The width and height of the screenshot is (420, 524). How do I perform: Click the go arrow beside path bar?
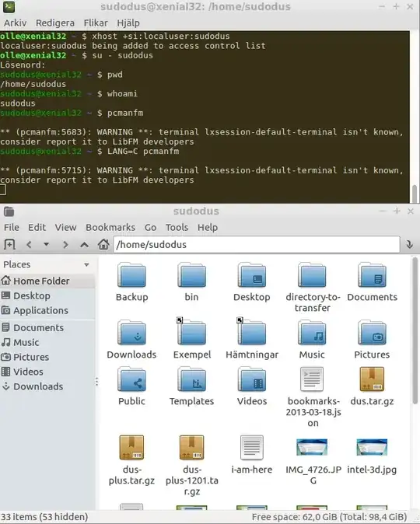(x=410, y=245)
